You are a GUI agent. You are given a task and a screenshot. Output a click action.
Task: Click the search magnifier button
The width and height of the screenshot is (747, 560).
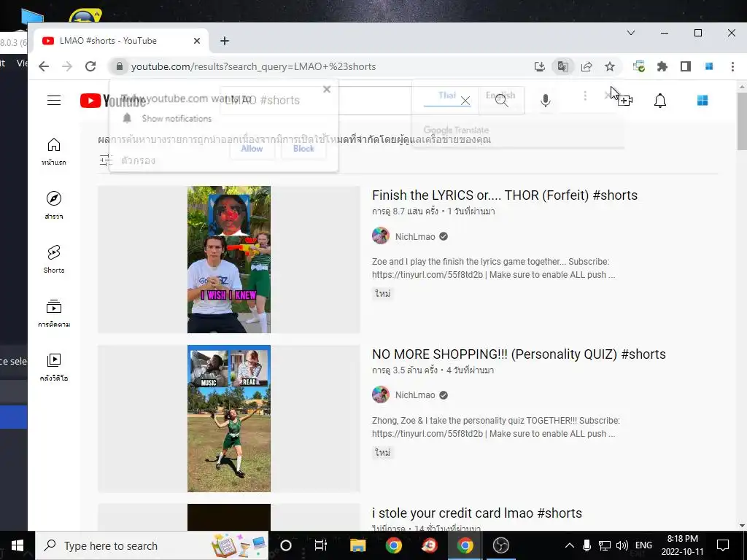pos(502,101)
